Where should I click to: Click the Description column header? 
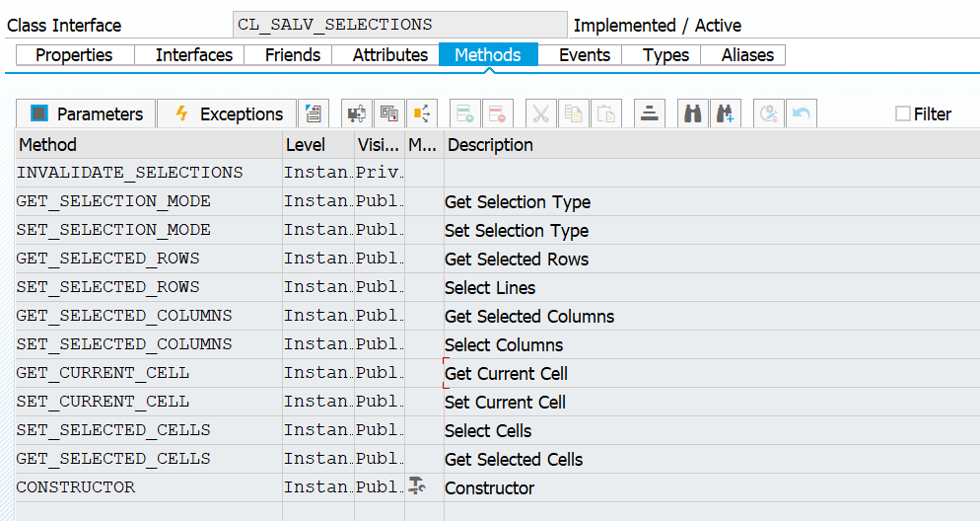(x=712, y=144)
